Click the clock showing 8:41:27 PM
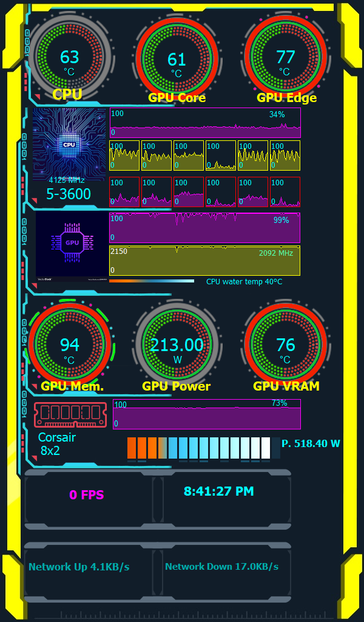 [x=218, y=491]
